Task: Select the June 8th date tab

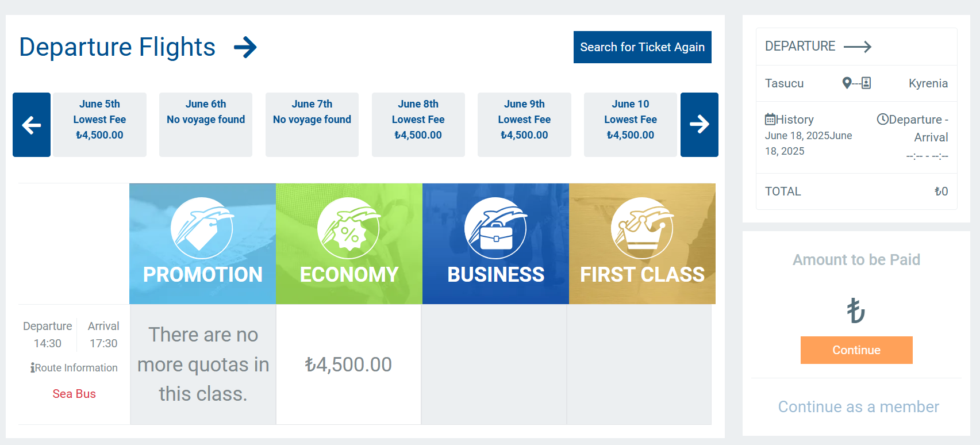Action: (x=418, y=125)
